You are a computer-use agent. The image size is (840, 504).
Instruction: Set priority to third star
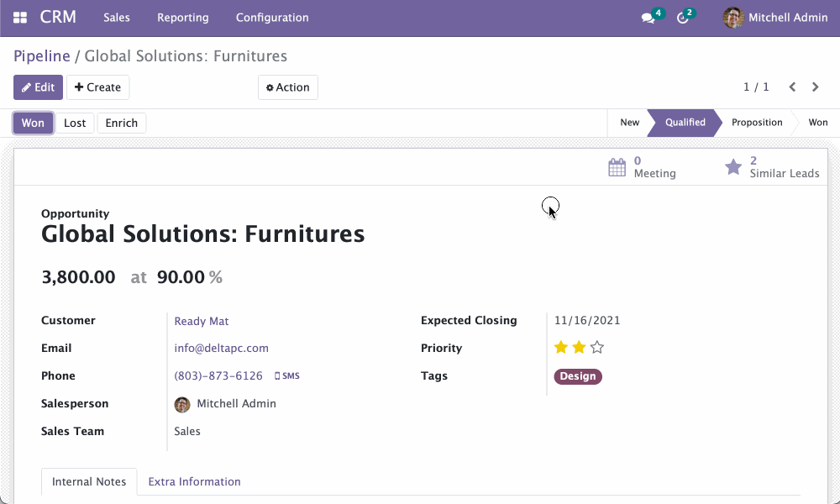[x=597, y=348]
